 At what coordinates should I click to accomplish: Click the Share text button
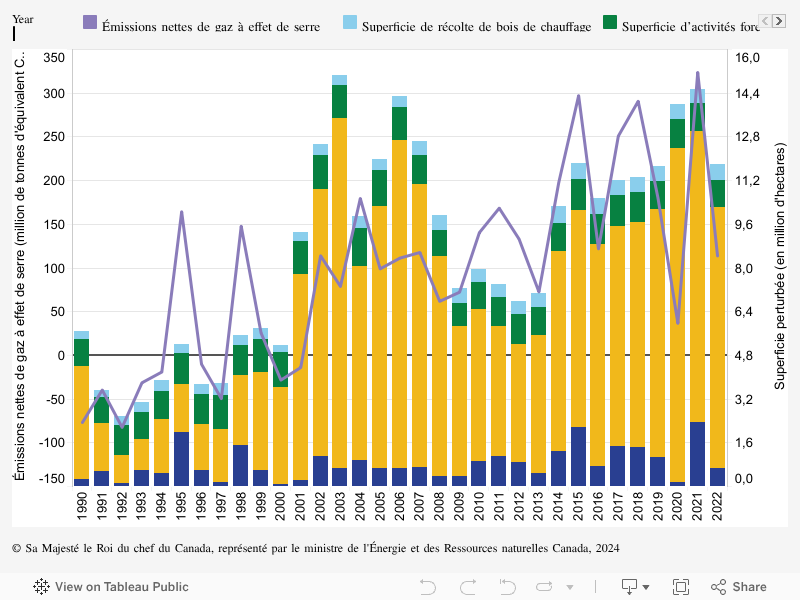749,587
